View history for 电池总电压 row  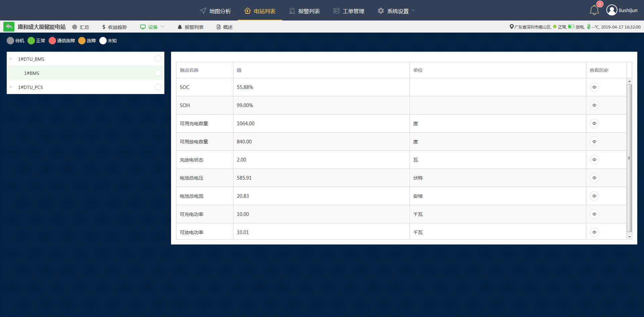[x=594, y=178]
